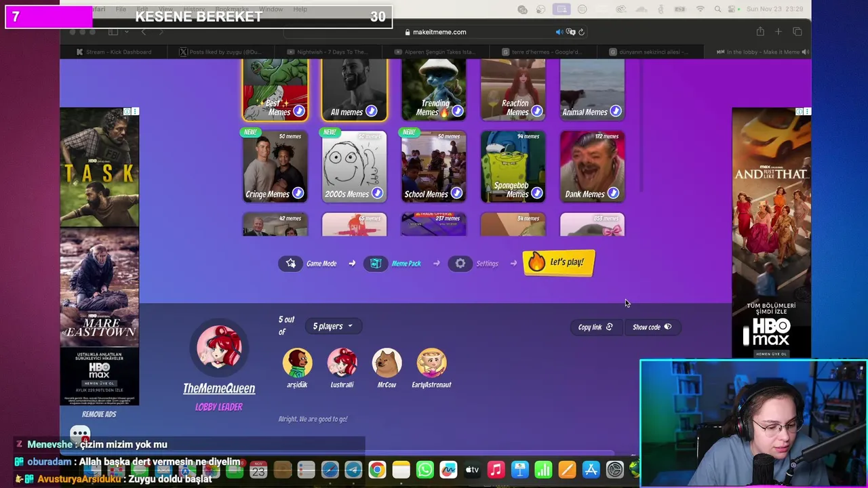Choose the Spongebob Memes pack
Screen dimensions: 868x488
[513, 167]
